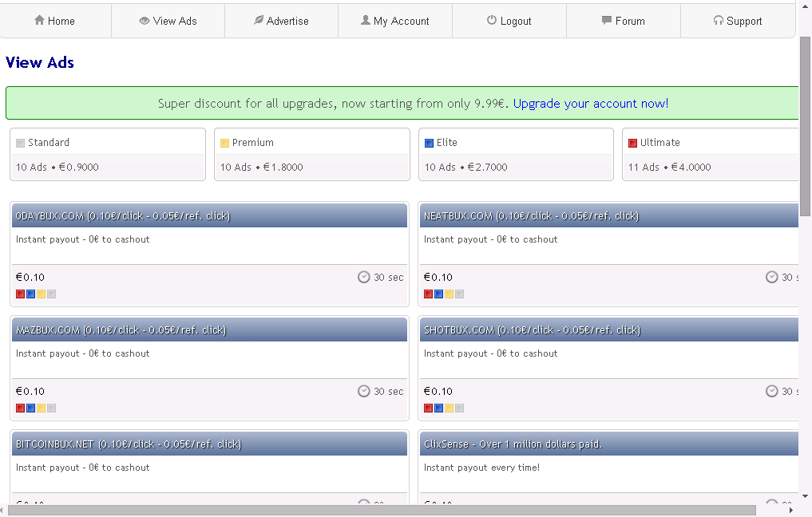The image size is (812, 517).
Task: Click '€0.10' in SHOTBUX.COM ad
Action: coord(438,391)
